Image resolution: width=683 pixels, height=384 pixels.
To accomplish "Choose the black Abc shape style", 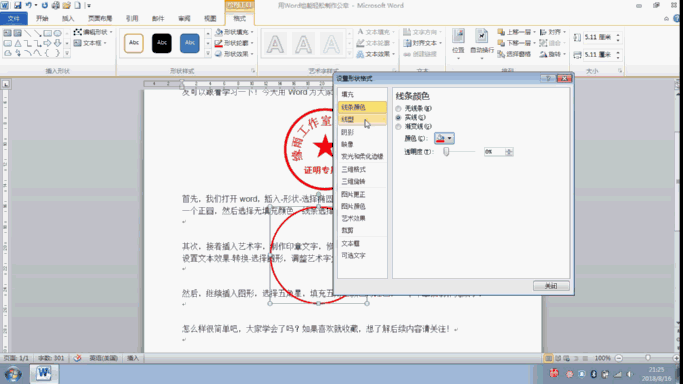I will click(x=162, y=43).
